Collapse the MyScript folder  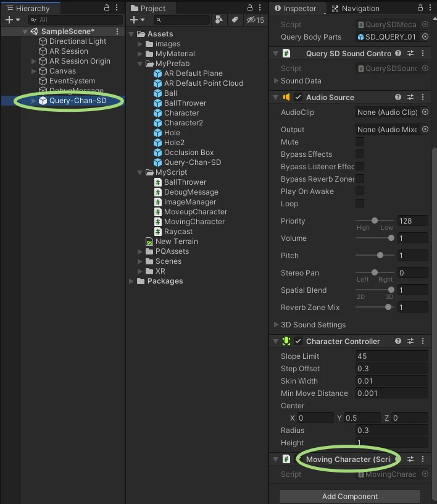click(x=139, y=172)
